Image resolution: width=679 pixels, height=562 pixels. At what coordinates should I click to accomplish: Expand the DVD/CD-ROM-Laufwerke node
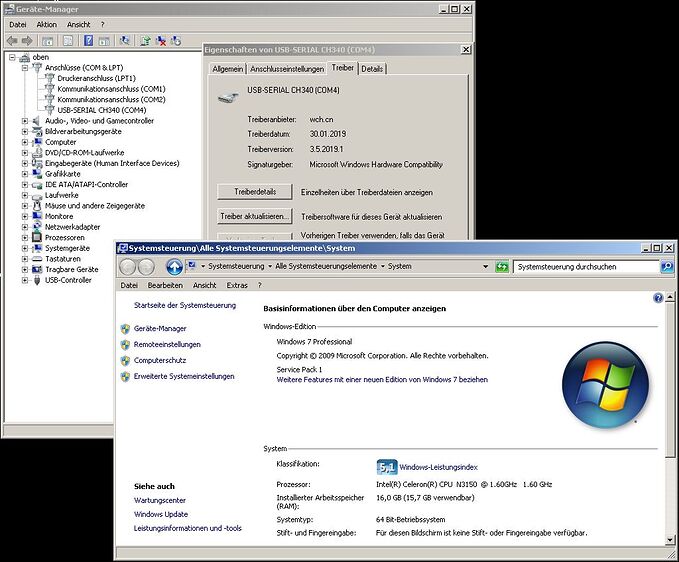pyautogui.click(x=25, y=153)
